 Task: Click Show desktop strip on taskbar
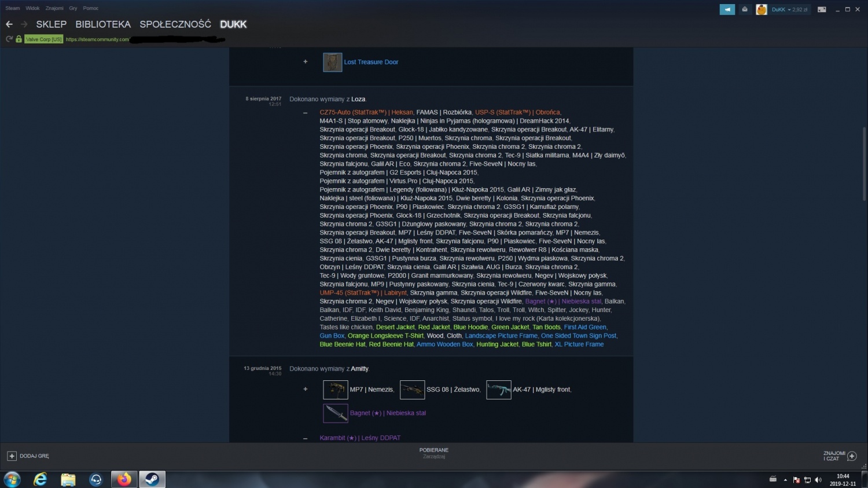pyautogui.click(x=865, y=479)
